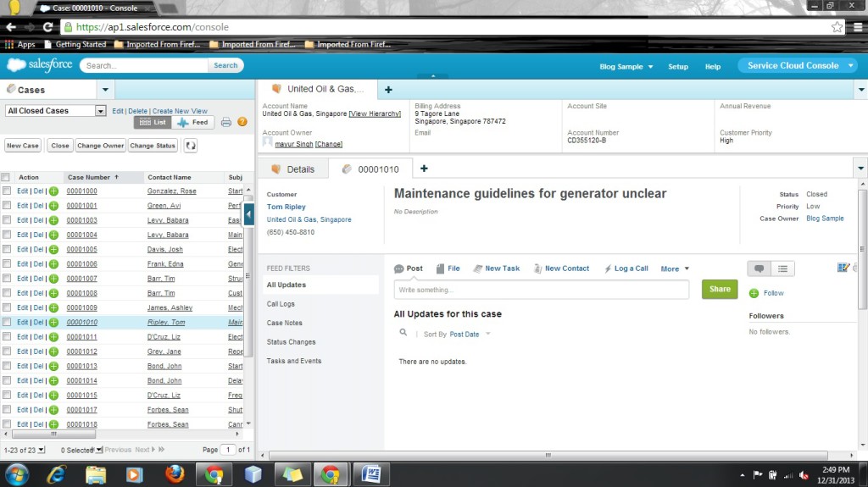Screen dimensions: 868x487
Task: Click the Salesforce logo
Action: click(39, 64)
